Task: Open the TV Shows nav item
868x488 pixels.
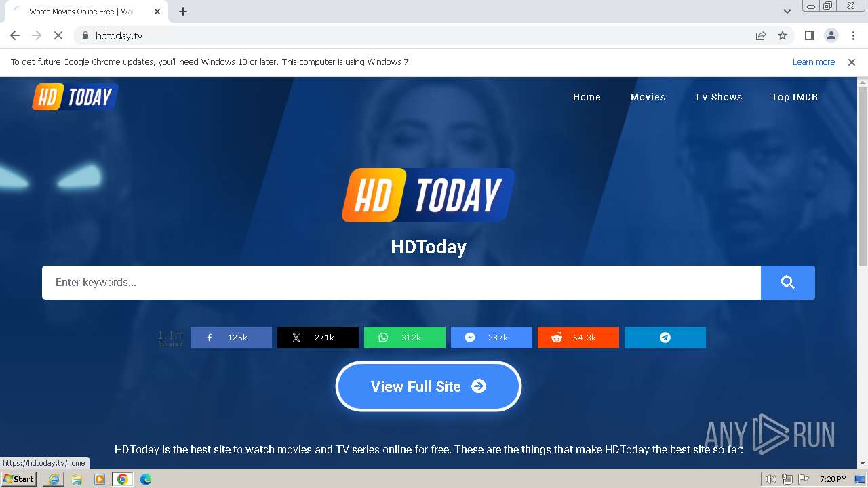Action: point(718,97)
